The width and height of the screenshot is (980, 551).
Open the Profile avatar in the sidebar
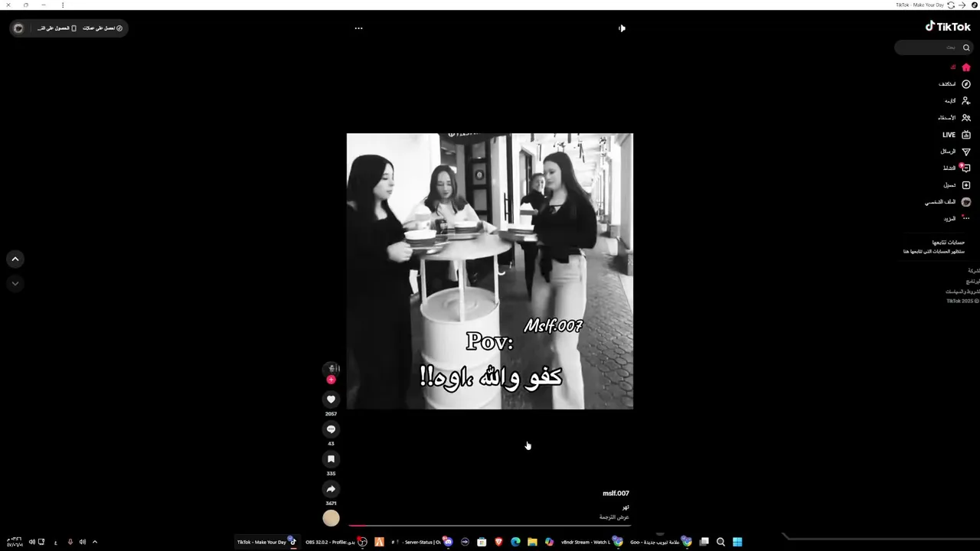pyautogui.click(x=966, y=202)
